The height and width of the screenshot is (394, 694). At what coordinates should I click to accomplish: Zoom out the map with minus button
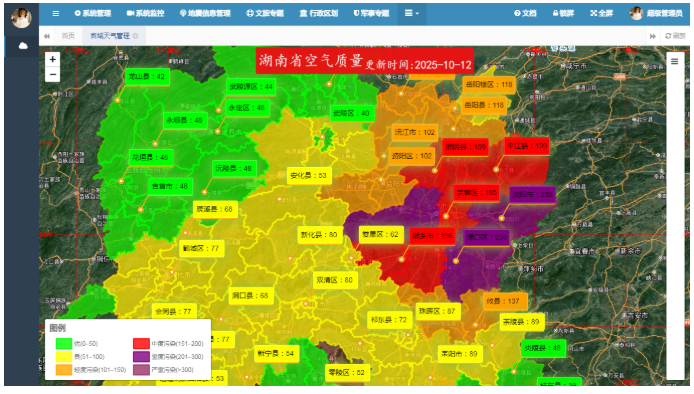click(x=53, y=74)
